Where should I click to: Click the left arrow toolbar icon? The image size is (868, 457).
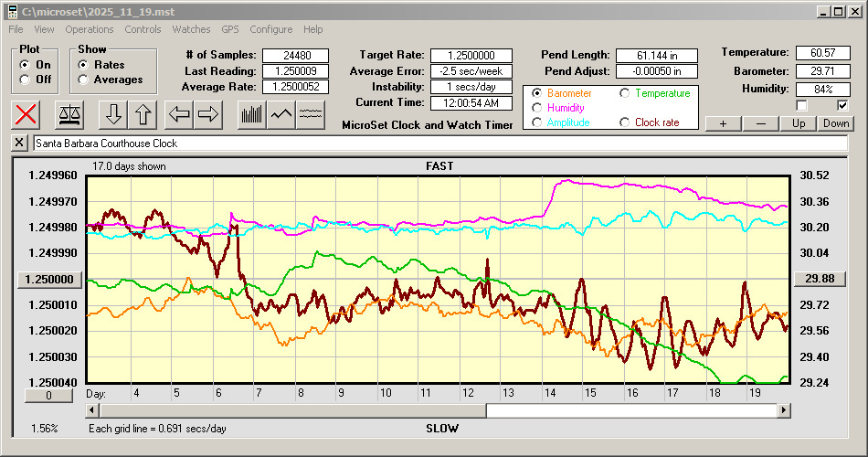(181, 114)
